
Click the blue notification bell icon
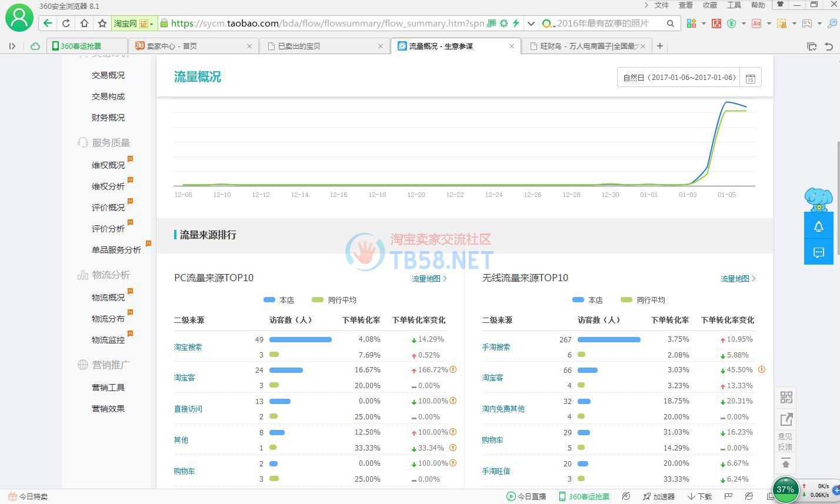click(x=818, y=226)
